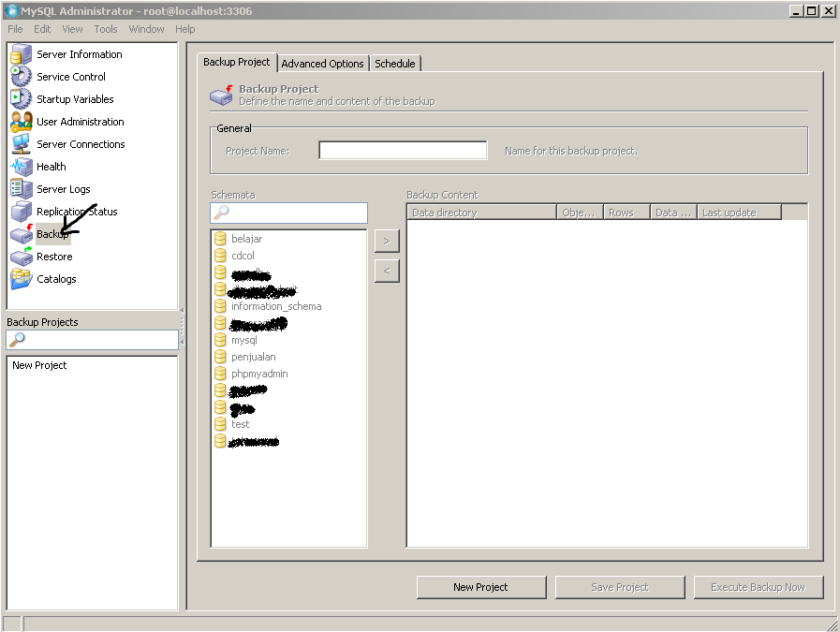Open the Server Logs sidebar label
Viewport: 840px width, 632px height.
point(64,189)
